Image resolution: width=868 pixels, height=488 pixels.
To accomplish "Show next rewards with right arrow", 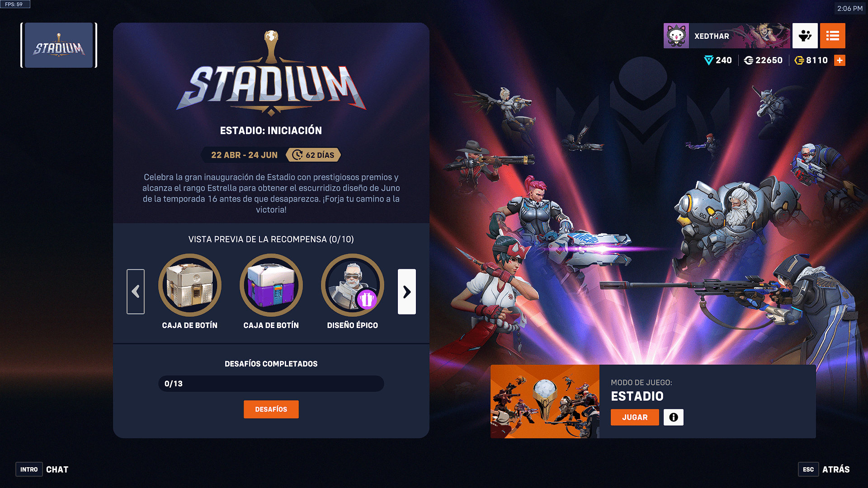I will click(407, 291).
